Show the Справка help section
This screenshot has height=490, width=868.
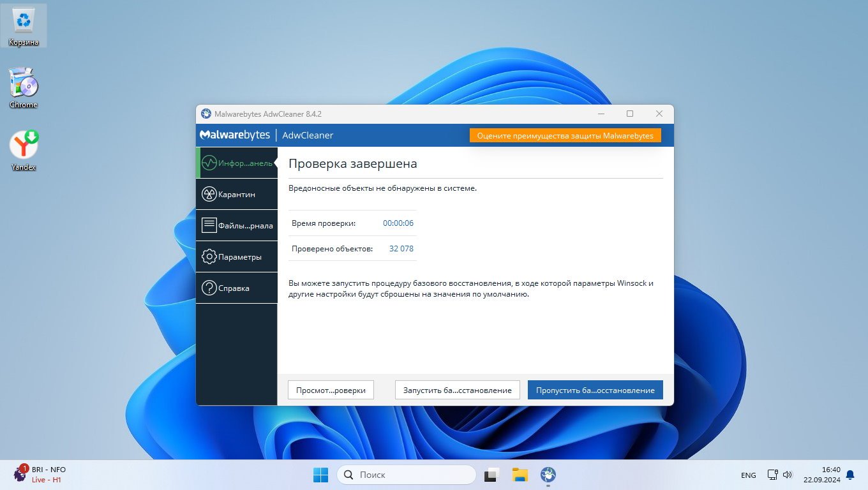(x=237, y=288)
